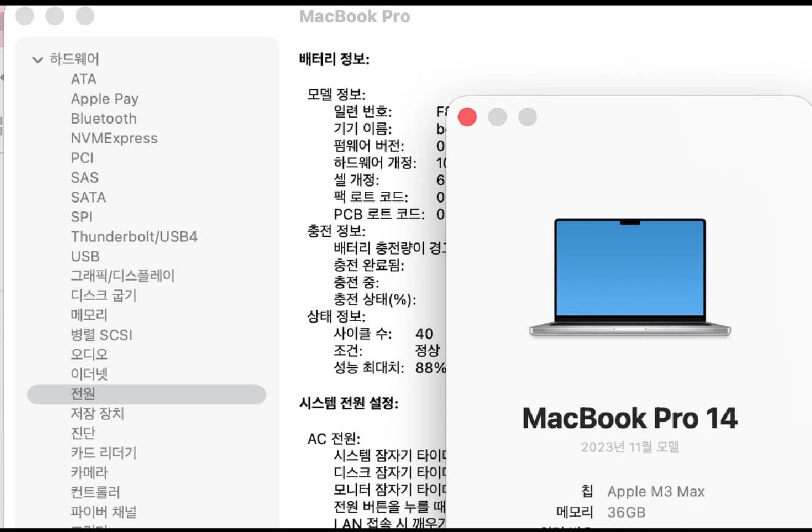Select SPI in the sidebar
Image resolution: width=812 pixels, height=532 pixels.
(x=82, y=217)
